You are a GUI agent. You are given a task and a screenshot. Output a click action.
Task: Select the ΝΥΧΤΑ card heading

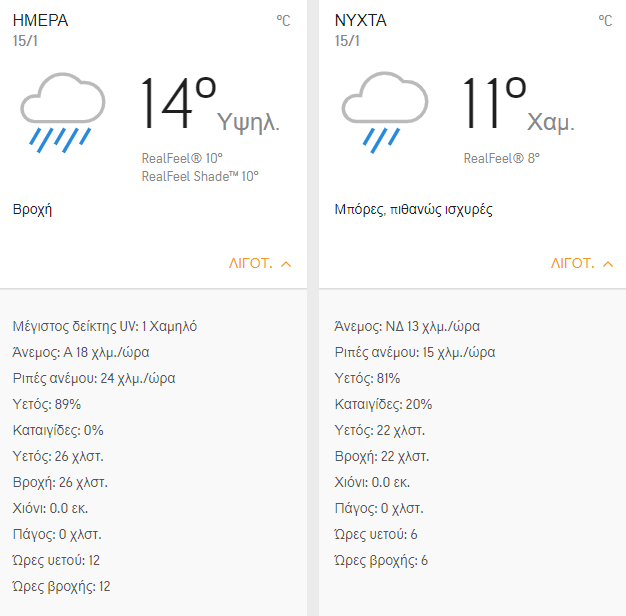click(x=361, y=21)
